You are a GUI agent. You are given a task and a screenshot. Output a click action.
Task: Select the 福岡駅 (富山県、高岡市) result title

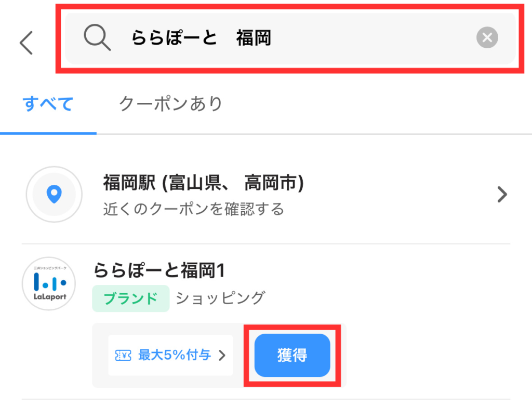(x=203, y=183)
